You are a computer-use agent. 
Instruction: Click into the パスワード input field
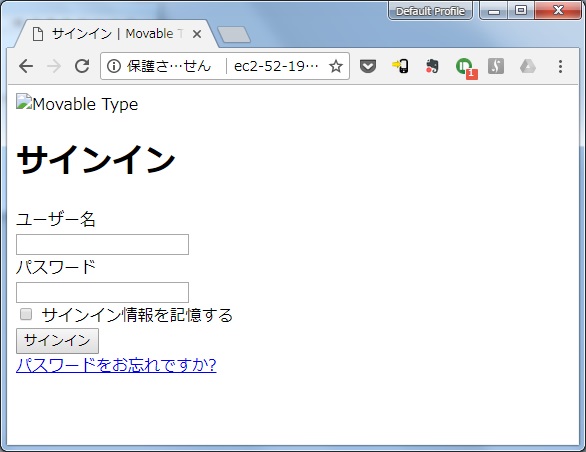(x=102, y=292)
